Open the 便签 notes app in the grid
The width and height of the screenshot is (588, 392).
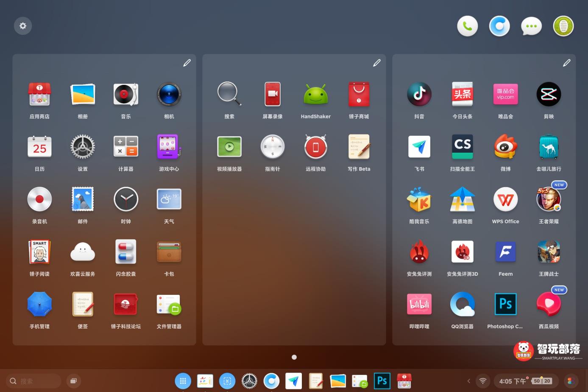pyautogui.click(x=83, y=305)
